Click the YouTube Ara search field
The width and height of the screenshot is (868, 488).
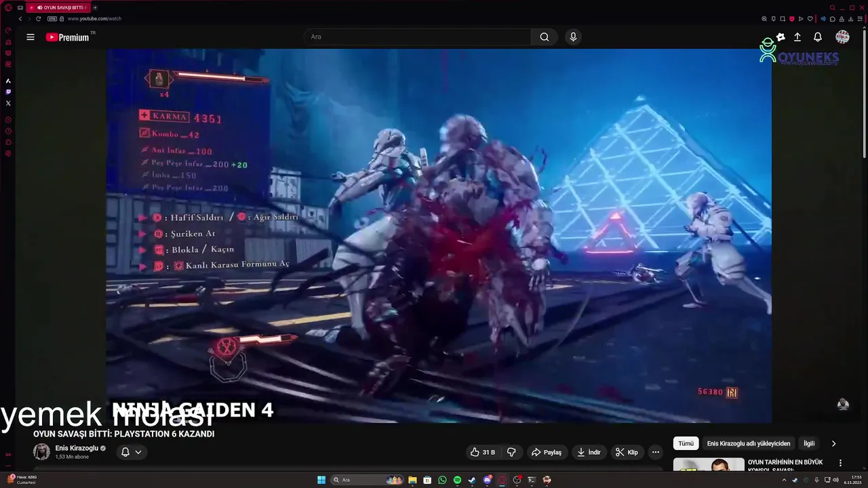[418, 37]
